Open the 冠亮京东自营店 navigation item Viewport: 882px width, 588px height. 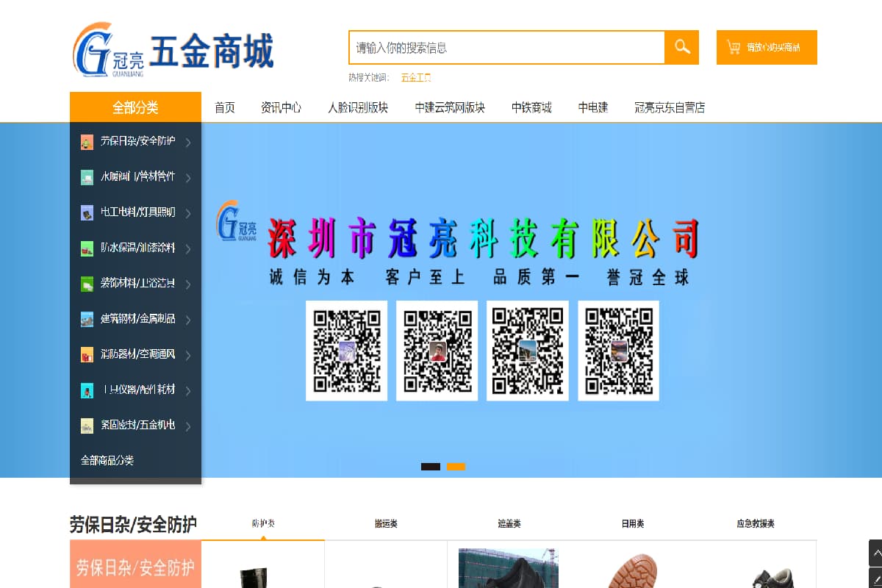[x=670, y=107]
